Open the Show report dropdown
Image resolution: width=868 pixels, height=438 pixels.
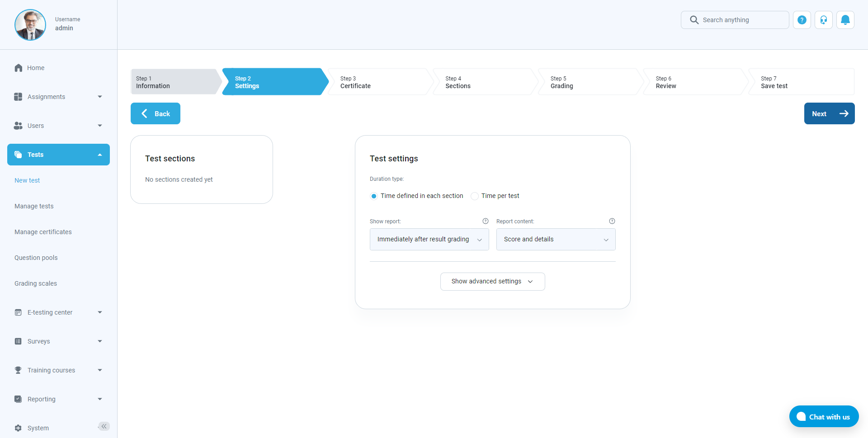[x=429, y=239]
